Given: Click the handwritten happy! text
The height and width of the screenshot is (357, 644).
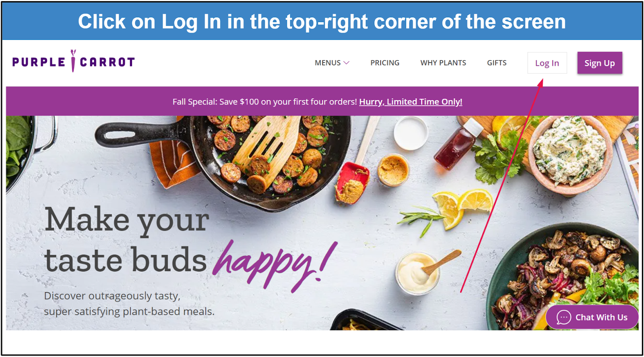Looking at the screenshot, I should point(274,266).
